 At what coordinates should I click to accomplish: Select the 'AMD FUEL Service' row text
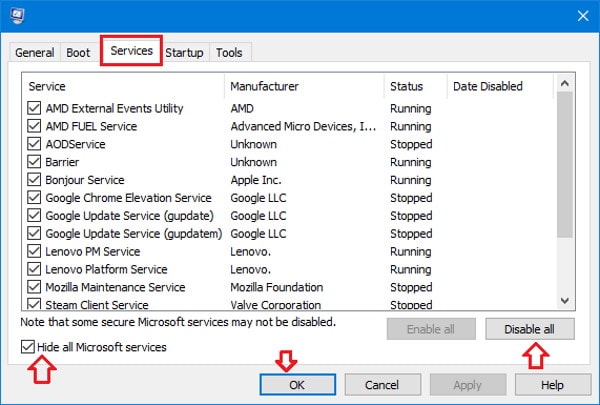pyautogui.click(x=91, y=126)
